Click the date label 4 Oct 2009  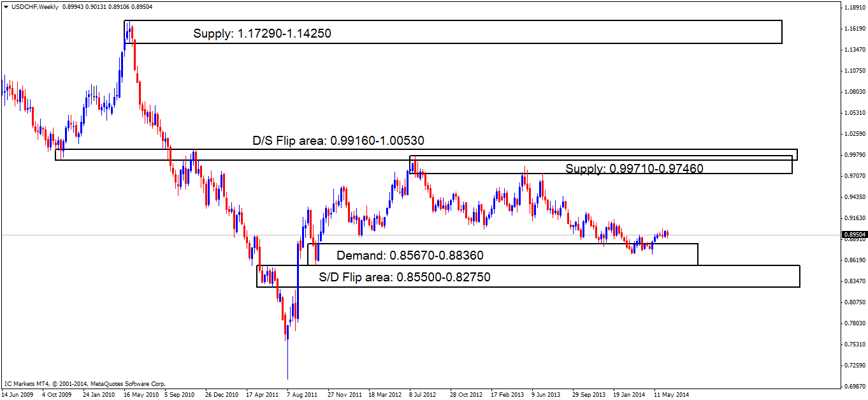point(57,394)
